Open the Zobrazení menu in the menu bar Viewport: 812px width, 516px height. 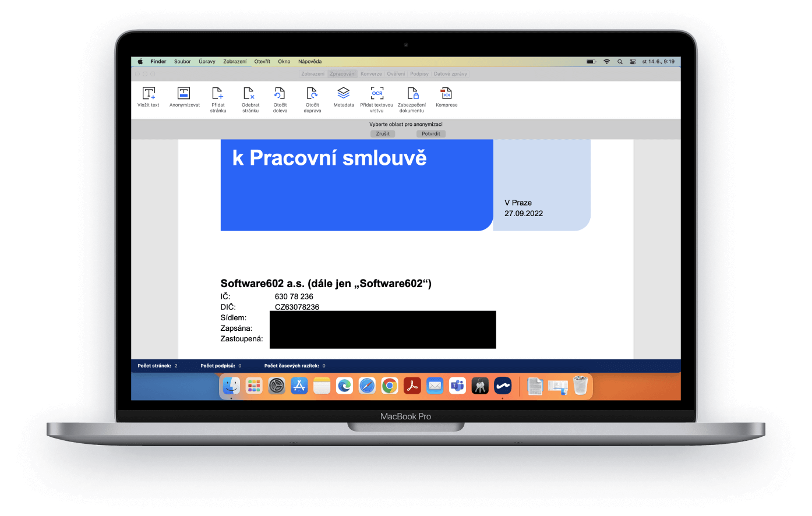235,62
